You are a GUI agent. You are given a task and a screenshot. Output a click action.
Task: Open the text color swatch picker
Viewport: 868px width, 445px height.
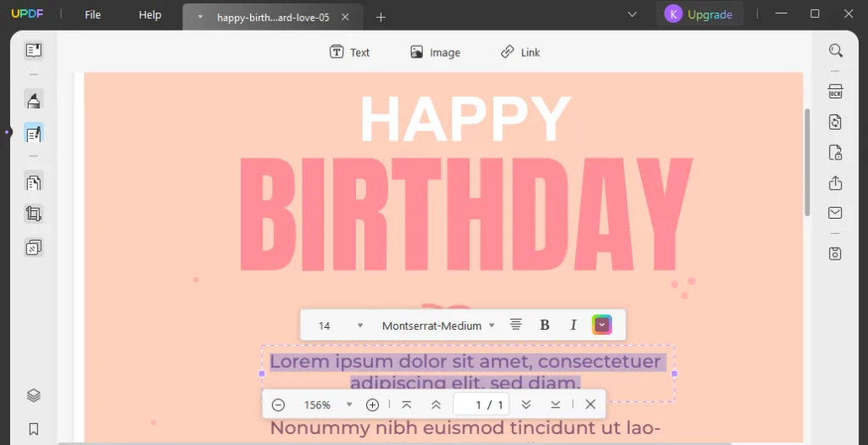click(x=602, y=325)
